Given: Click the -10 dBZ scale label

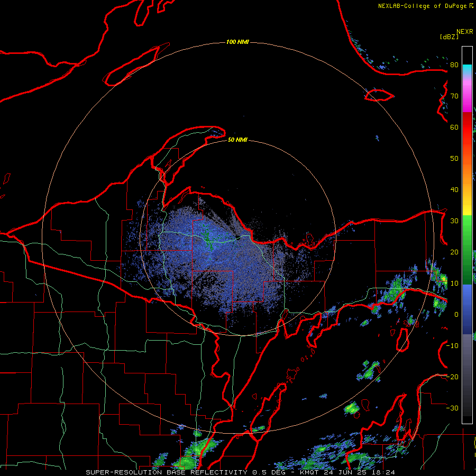Looking at the screenshot, I should (x=452, y=346).
